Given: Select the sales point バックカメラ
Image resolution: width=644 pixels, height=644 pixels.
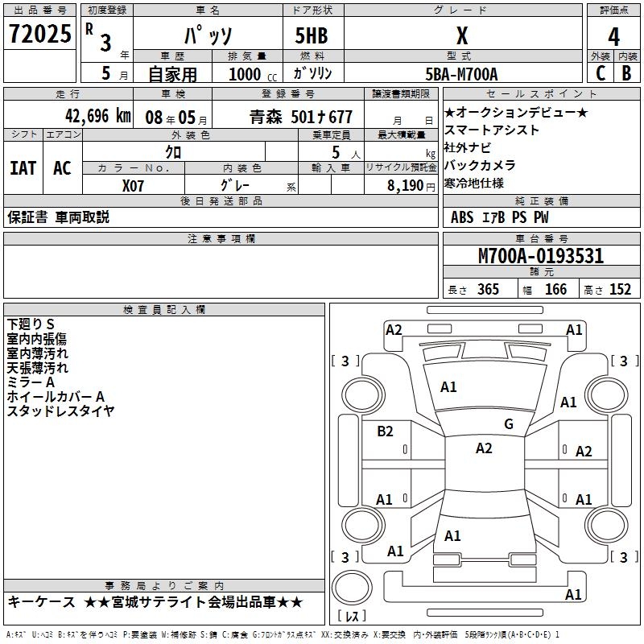Looking at the screenshot, I should coord(480,165).
